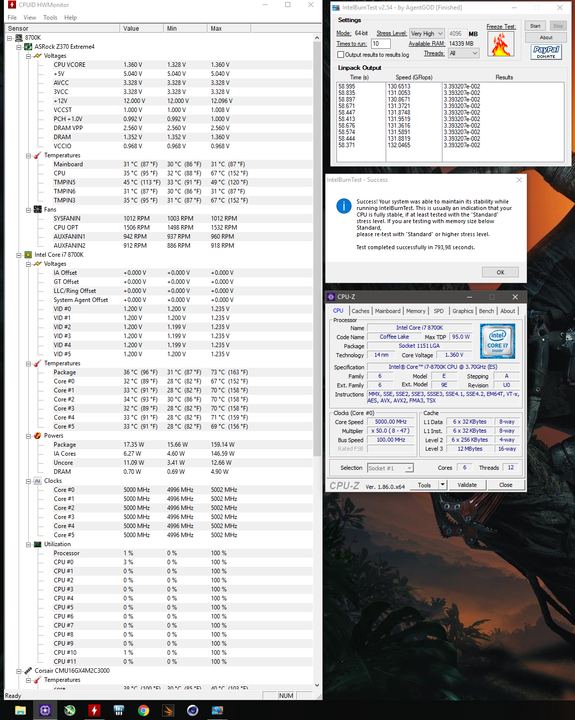Open the File menu in HWMonitor

(x=12, y=17)
